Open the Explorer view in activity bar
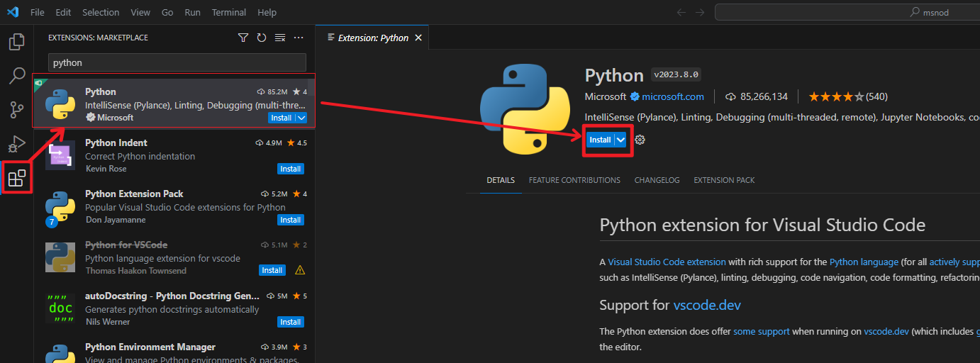Screen dimensions: 980x363 pyautogui.click(x=16, y=42)
